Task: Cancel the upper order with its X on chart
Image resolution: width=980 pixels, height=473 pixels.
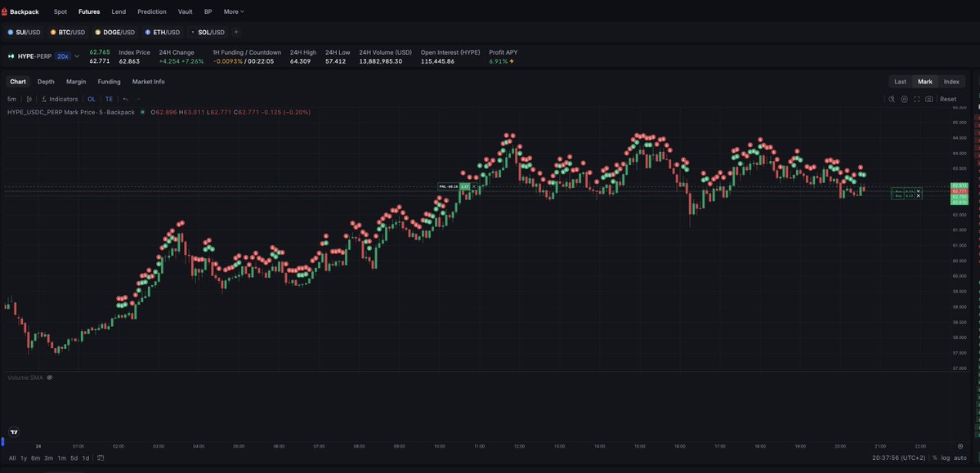Action: (x=918, y=190)
